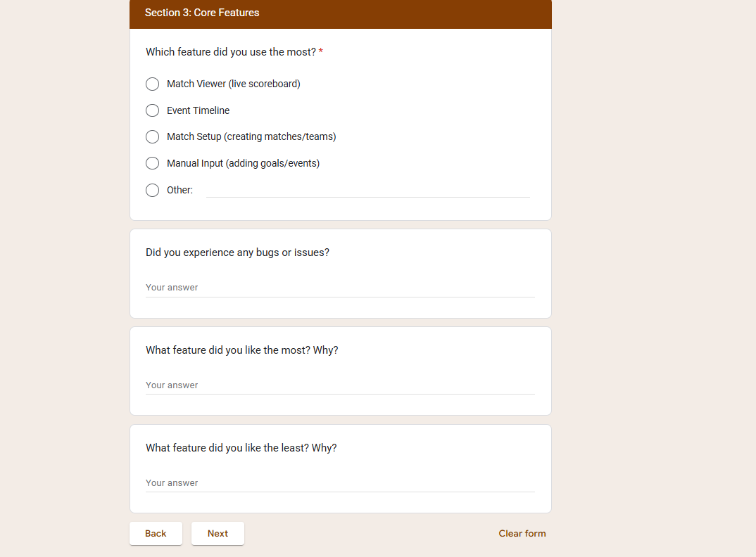Go back with the Back button
This screenshot has height=557, width=756.
click(x=156, y=533)
